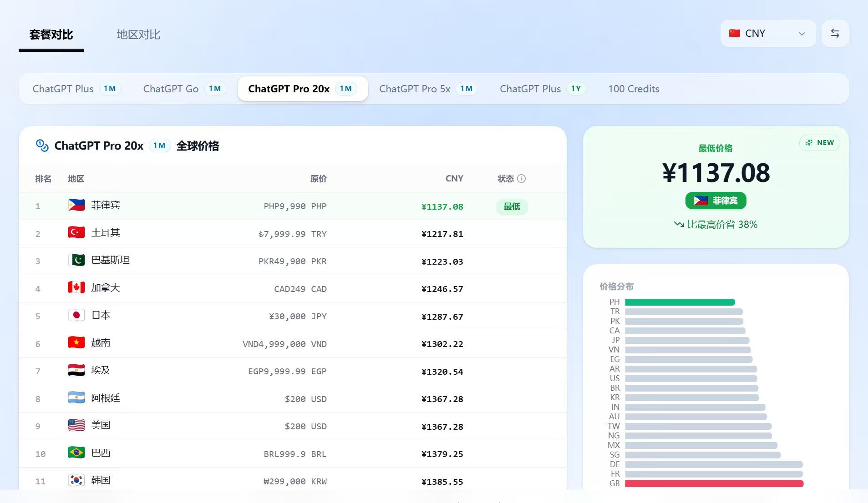
Task: Click the 日本 region name
Action: (101, 315)
